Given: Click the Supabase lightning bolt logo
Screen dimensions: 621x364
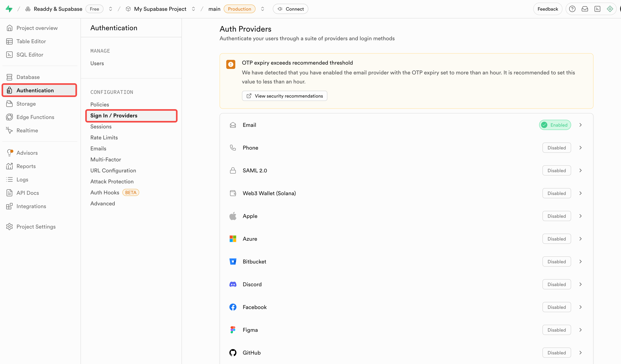Looking at the screenshot, I should pos(9,9).
